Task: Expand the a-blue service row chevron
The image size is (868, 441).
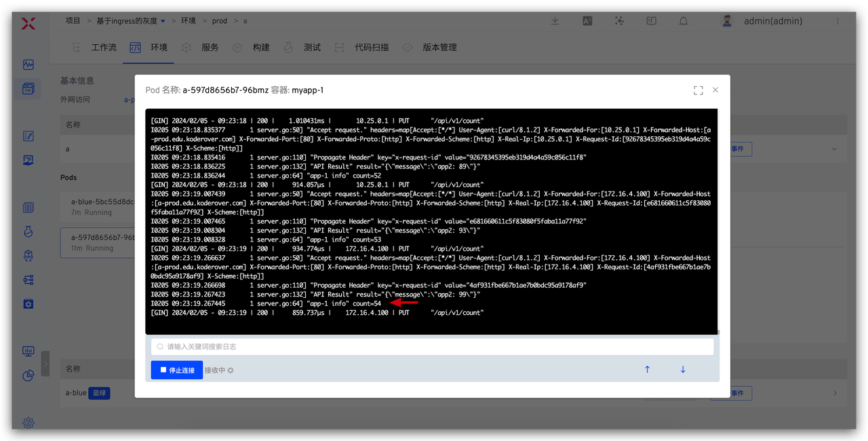Action: (x=835, y=393)
